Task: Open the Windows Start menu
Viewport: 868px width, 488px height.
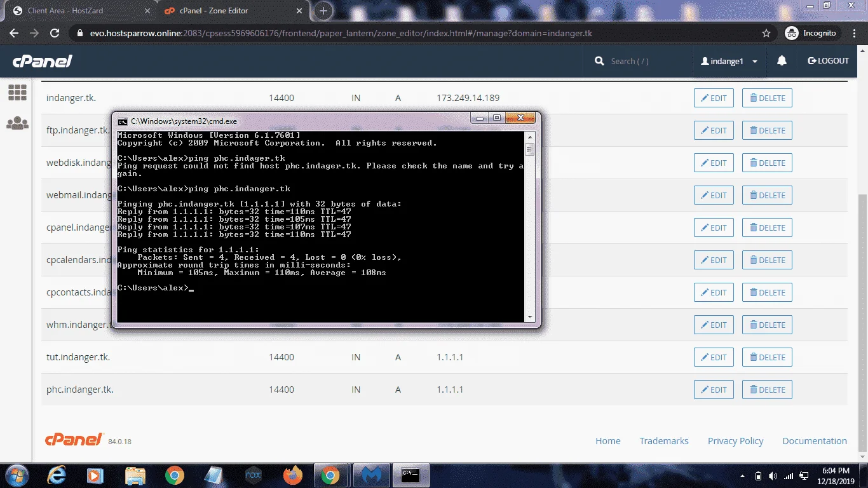Action: (16, 475)
